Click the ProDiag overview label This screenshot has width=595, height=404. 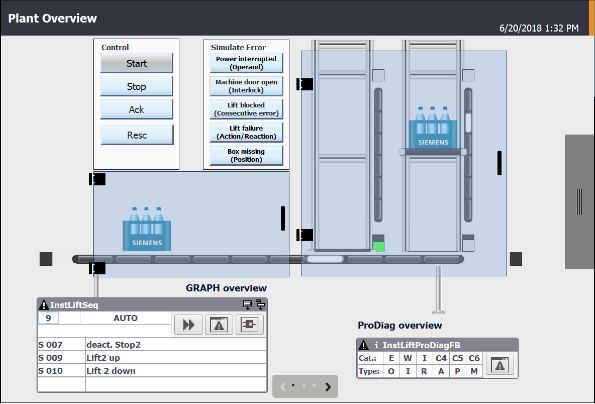[400, 325]
